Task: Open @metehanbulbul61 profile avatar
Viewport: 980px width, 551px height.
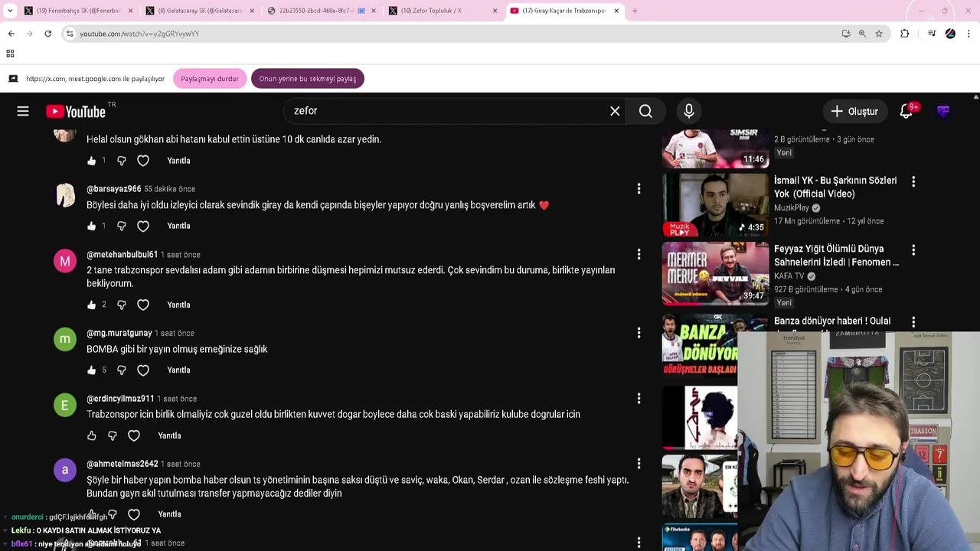Action: click(x=65, y=261)
